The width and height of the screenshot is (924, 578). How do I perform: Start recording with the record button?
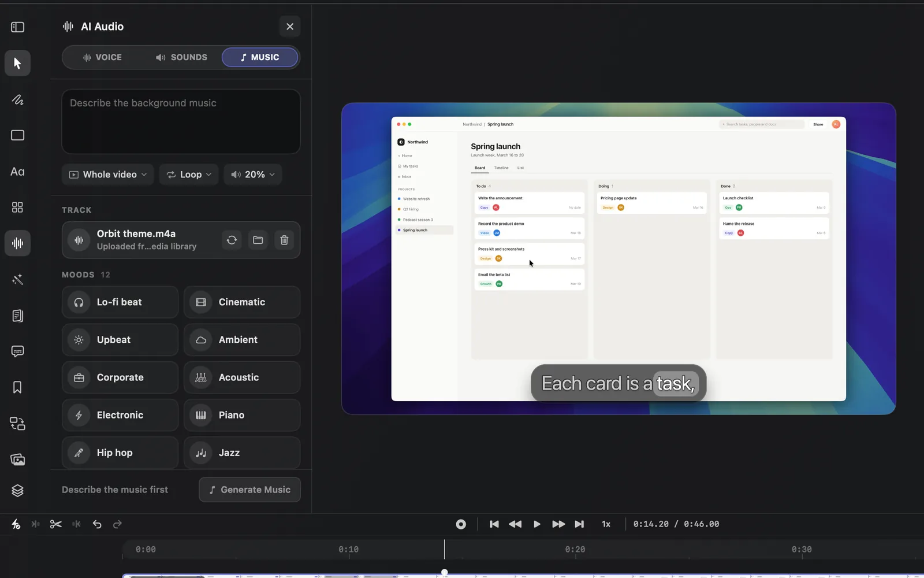click(461, 524)
